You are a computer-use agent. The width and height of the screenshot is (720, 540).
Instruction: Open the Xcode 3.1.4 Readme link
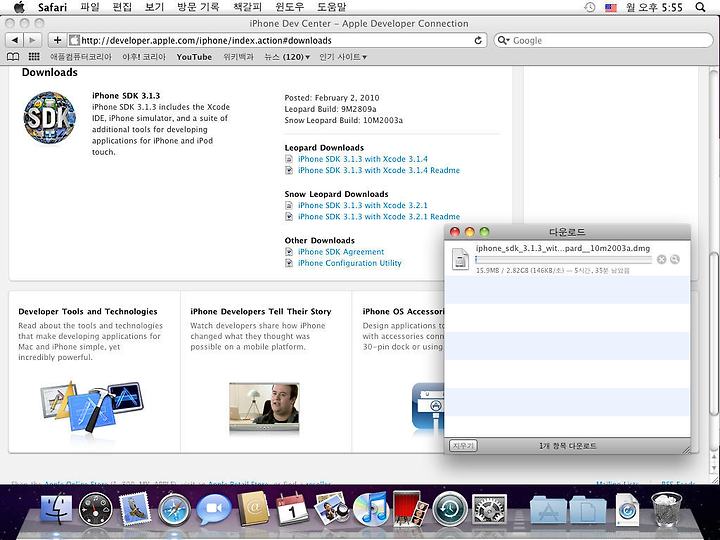tap(379, 170)
